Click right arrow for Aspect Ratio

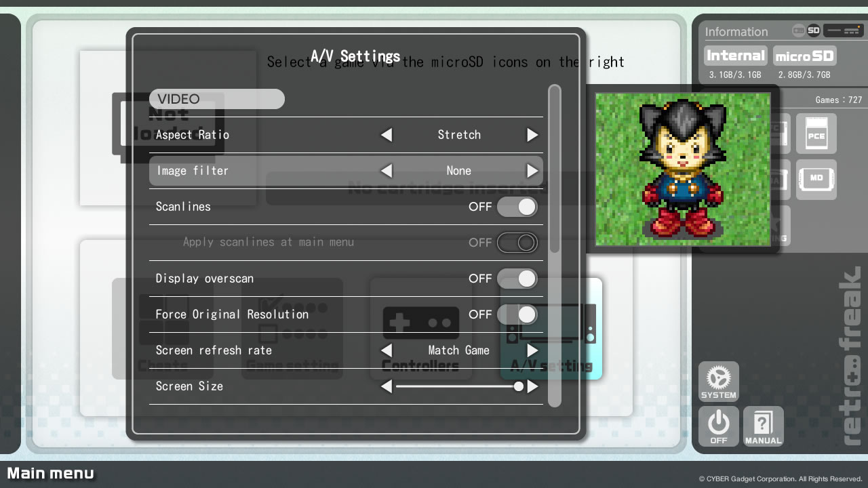532,135
